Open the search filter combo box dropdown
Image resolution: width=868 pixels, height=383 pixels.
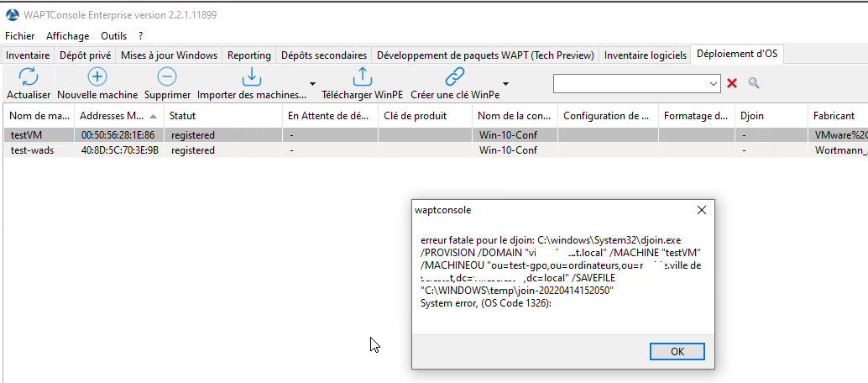(x=714, y=83)
